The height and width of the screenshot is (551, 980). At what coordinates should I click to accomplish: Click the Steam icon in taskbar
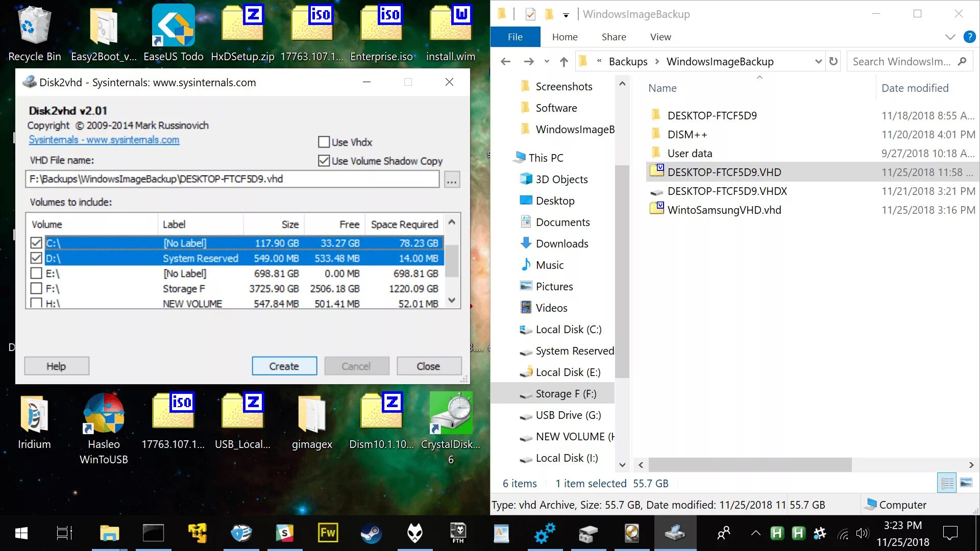tap(371, 534)
